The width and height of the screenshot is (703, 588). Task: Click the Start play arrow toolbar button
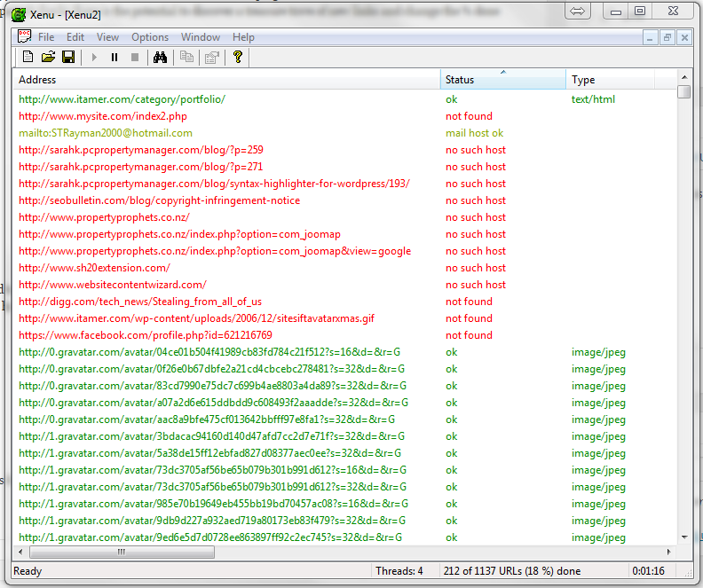point(94,58)
